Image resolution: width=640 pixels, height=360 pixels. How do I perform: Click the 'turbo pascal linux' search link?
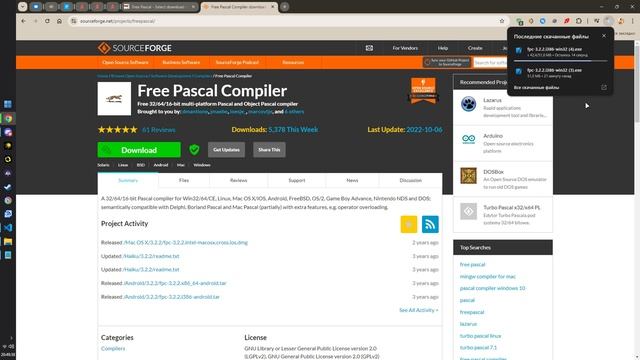coord(480,336)
